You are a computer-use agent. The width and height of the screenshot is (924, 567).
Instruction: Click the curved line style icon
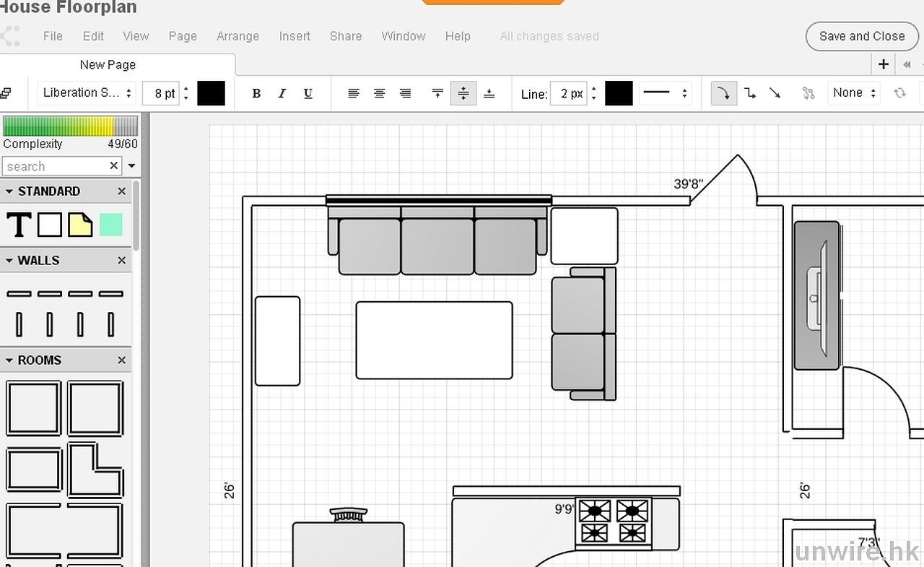[x=724, y=93]
